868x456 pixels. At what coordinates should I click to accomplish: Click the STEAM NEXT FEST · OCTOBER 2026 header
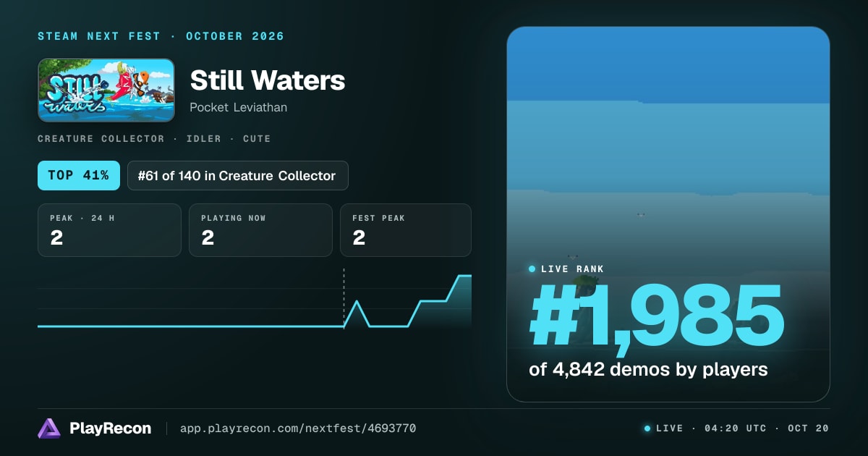click(161, 36)
